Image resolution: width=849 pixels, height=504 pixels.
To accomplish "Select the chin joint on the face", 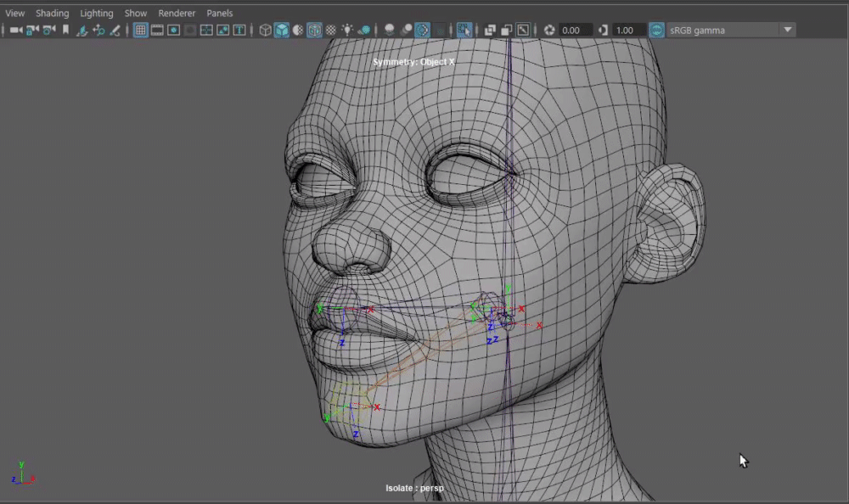I will (351, 403).
